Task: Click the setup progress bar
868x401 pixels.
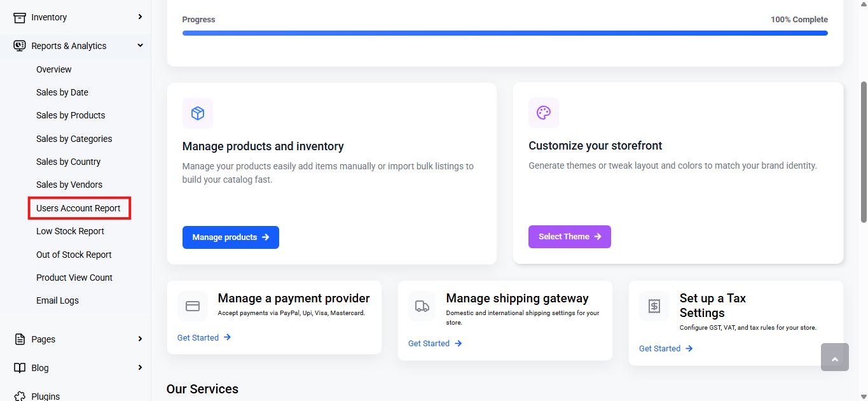Action: tap(505, 33)
